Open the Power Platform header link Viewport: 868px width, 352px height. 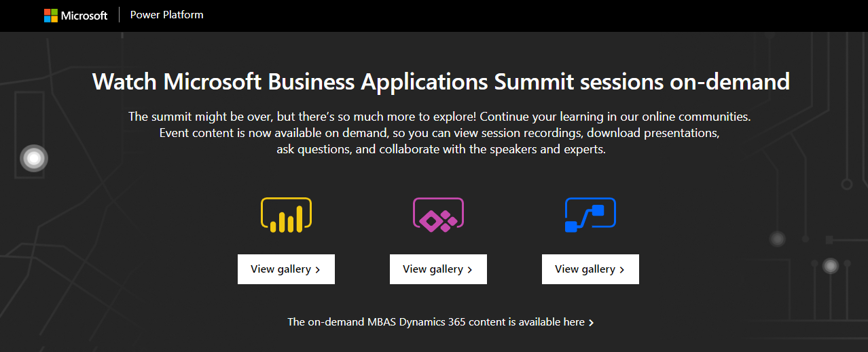pos(166,15)
